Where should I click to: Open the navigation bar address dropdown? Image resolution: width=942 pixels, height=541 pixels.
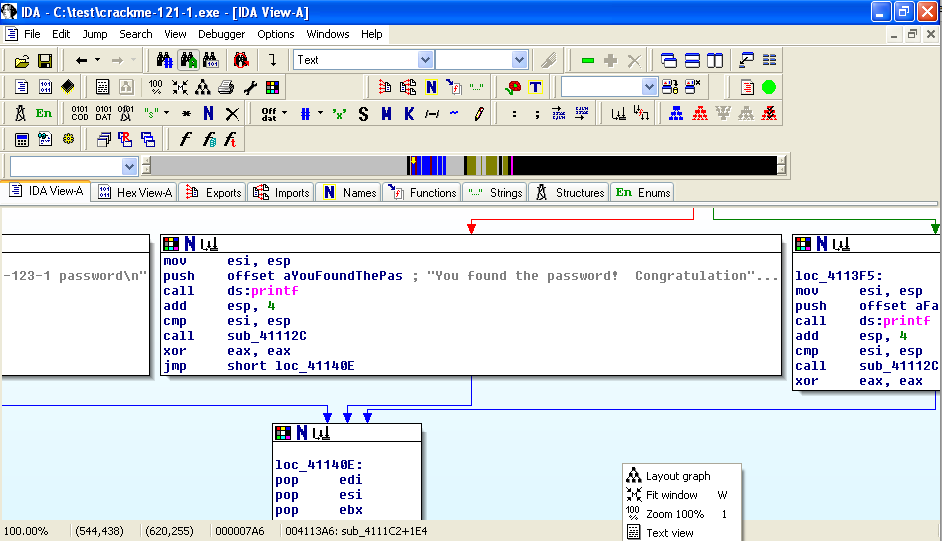(129, 166)
